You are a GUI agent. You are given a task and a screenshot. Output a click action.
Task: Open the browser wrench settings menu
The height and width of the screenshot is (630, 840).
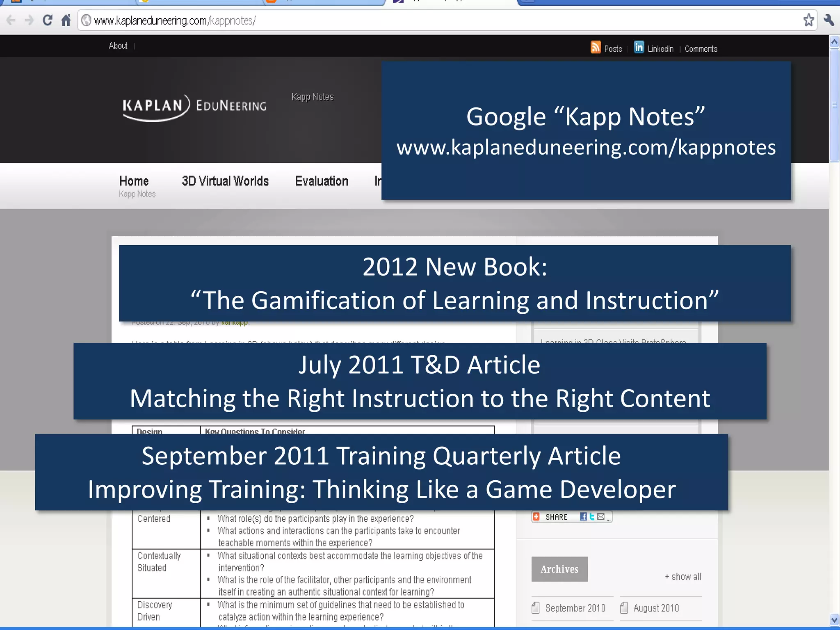(829, 20)
